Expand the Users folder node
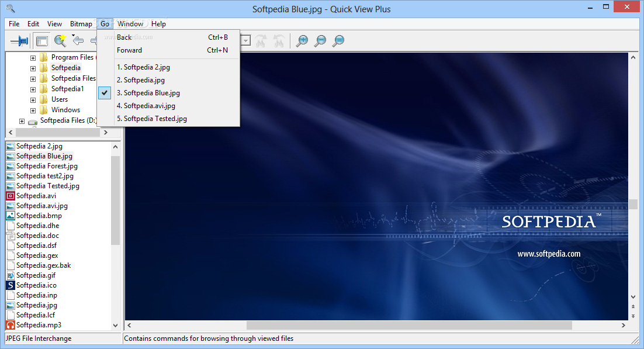The width and height of the screenshot is (644, 349). pos(33,100)
